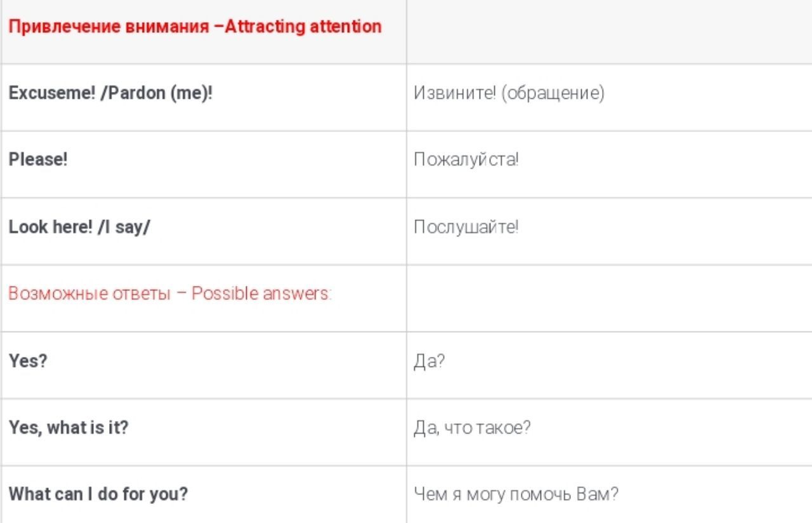The height and width of the screenshot is (523, 812).
Task: Click the translation 'Да?'
Action: [x=429, y=363]
